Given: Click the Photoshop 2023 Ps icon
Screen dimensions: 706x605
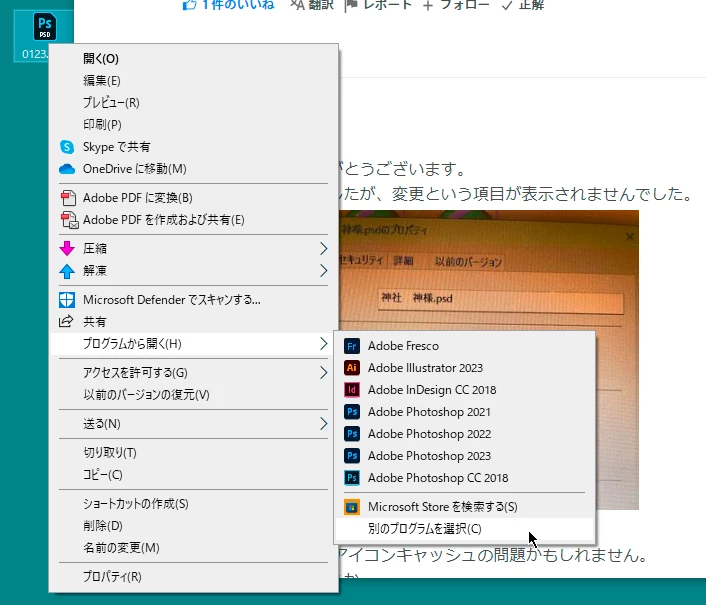Looking at the screenshot, I should tap(352, 456).
